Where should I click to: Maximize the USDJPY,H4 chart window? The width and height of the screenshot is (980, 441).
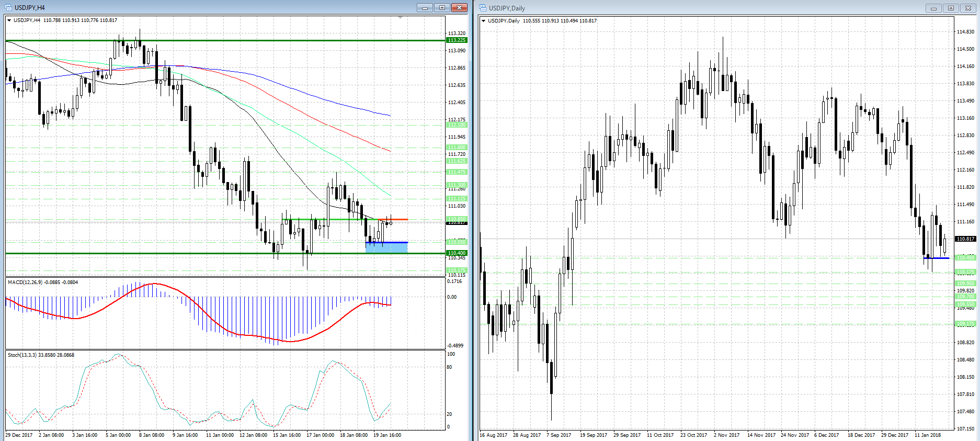point(442,8)
